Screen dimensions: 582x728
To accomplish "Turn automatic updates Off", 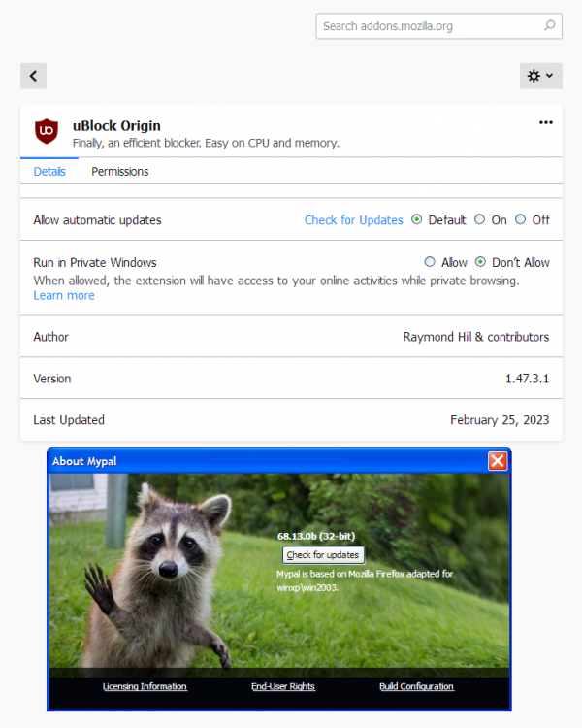I will [x=521, y=220].
